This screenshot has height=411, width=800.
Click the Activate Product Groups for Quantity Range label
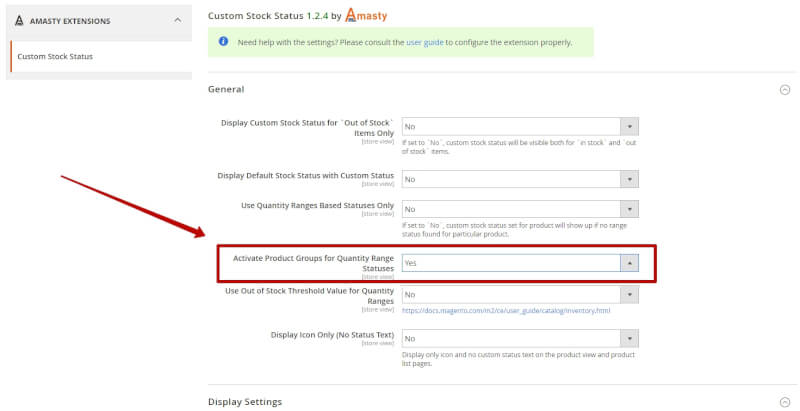click(x=313, y=263)
